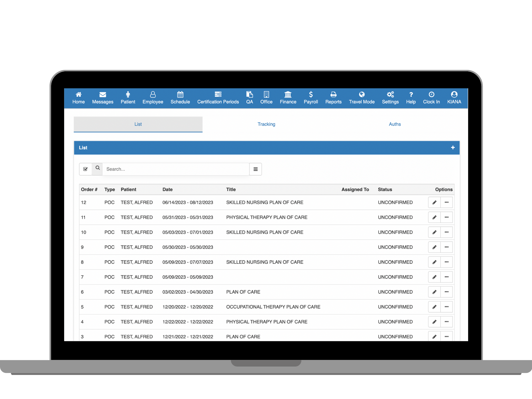Go to Schedule calendar icon
The image size is (532, 399).
180,95
